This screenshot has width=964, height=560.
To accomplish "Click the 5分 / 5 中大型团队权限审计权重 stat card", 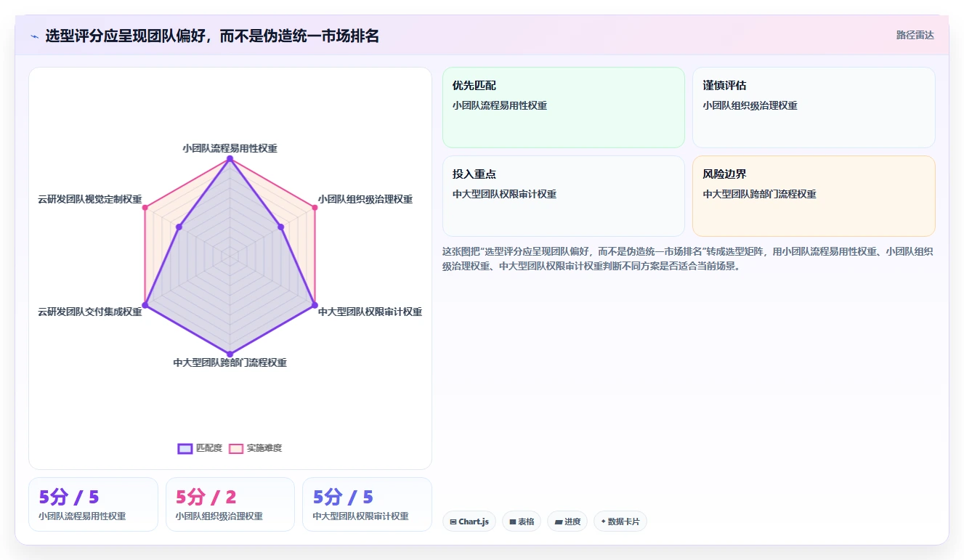I will tap(367, 504).
